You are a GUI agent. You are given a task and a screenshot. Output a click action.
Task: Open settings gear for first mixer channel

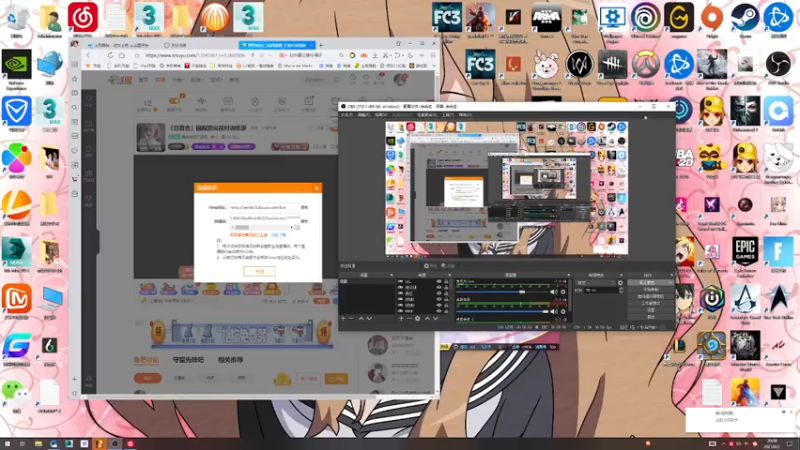coord(563,292)
